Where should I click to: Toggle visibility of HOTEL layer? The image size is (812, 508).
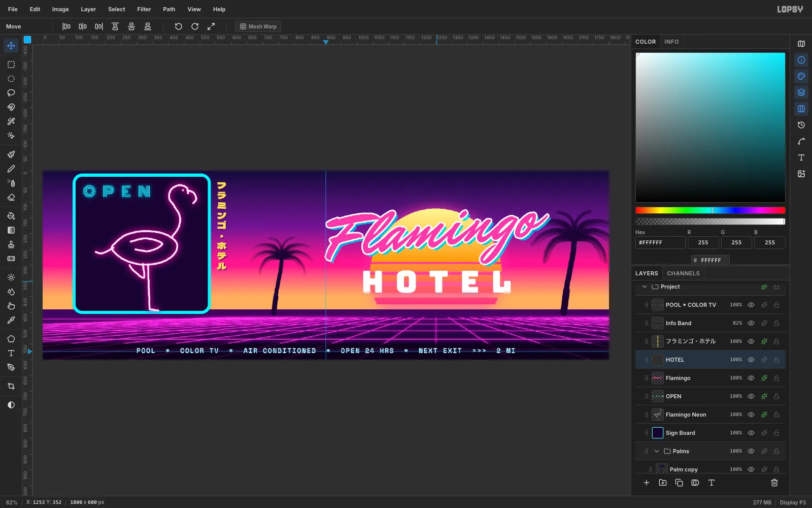click(751, 360)
